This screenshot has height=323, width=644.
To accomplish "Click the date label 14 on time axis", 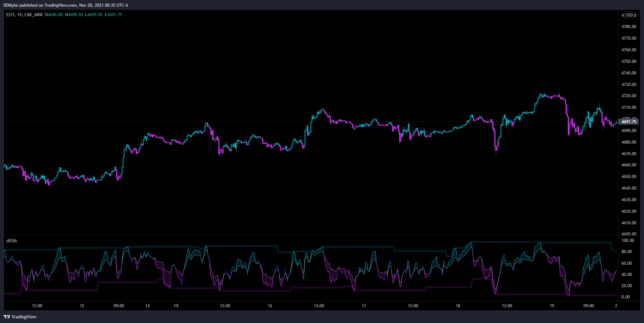I will (147, 306).
